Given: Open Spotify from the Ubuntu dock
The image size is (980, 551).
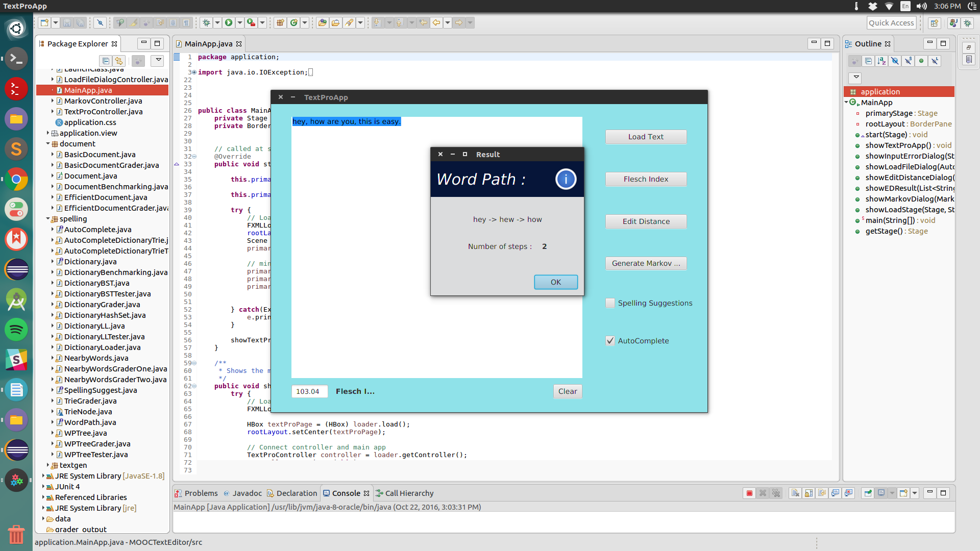Looking at the screenshot, I should 16,330.
